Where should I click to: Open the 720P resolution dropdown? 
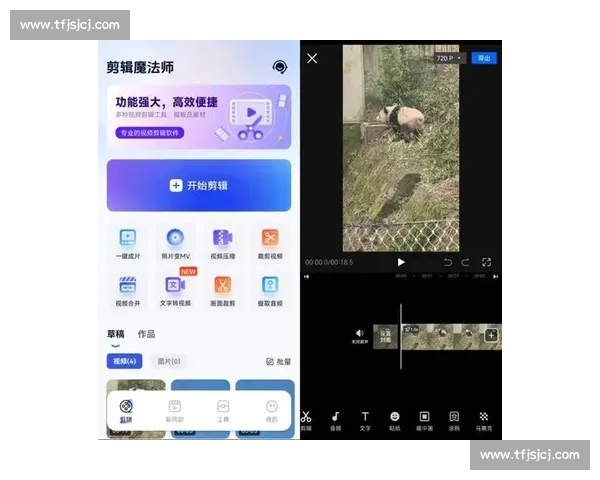448,58
